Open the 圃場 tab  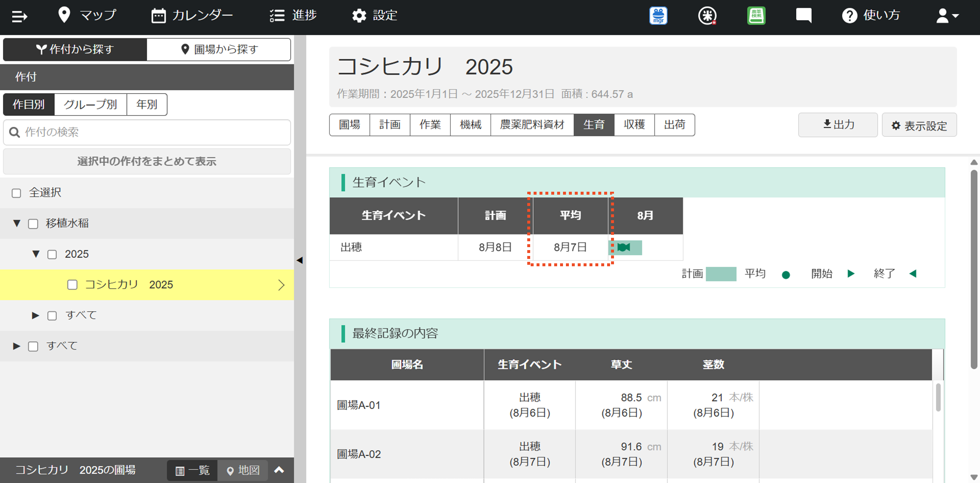pos(350,125)
